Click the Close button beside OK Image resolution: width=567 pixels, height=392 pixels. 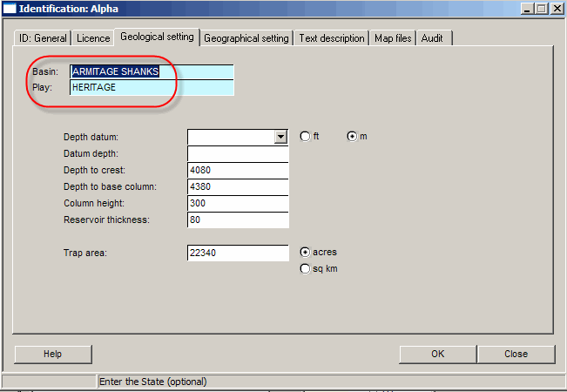click(516, 354)
